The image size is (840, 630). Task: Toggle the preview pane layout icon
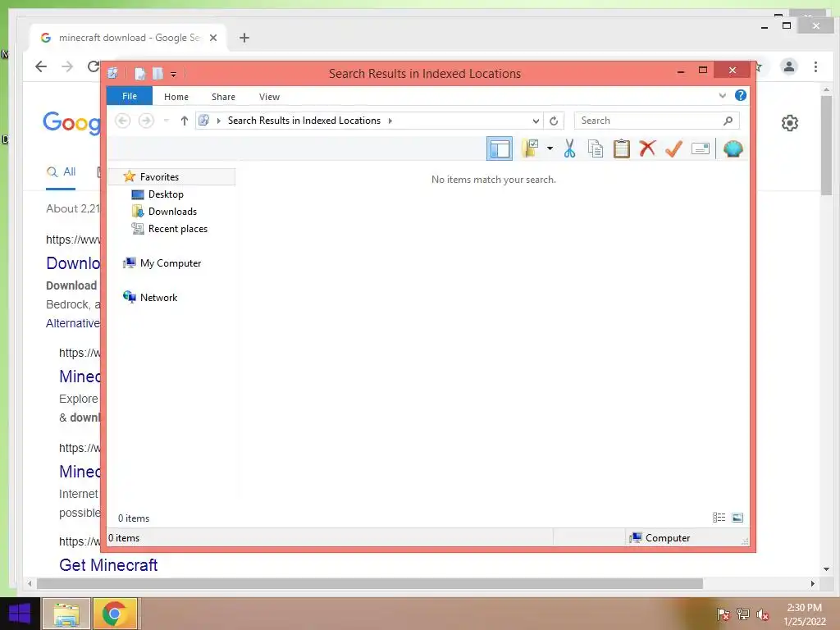click(500, 149)
